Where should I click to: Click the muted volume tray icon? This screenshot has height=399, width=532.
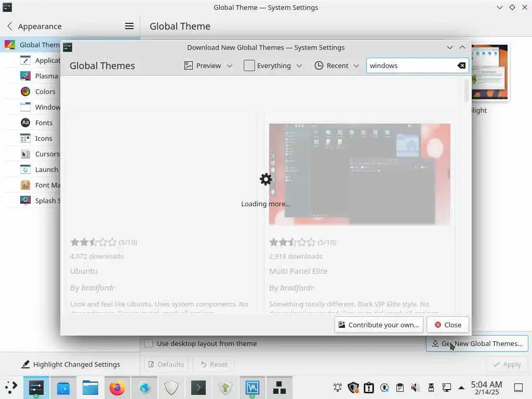[x=415, y=388]
